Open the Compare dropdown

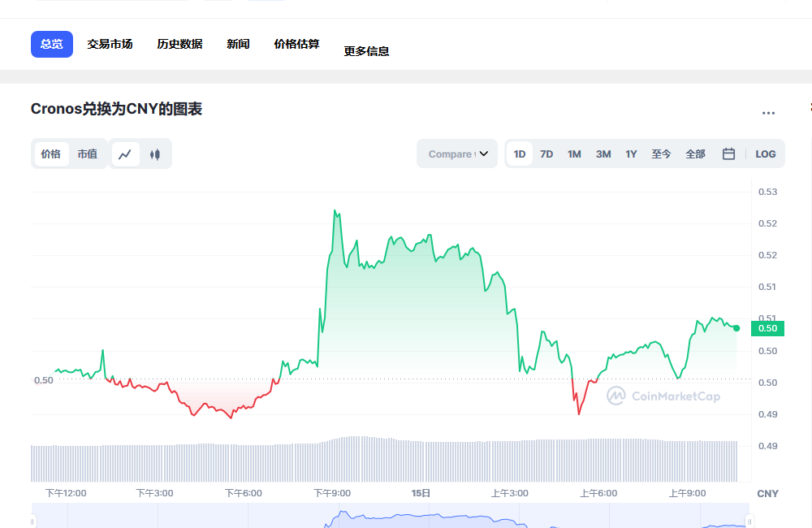(456, 154)
